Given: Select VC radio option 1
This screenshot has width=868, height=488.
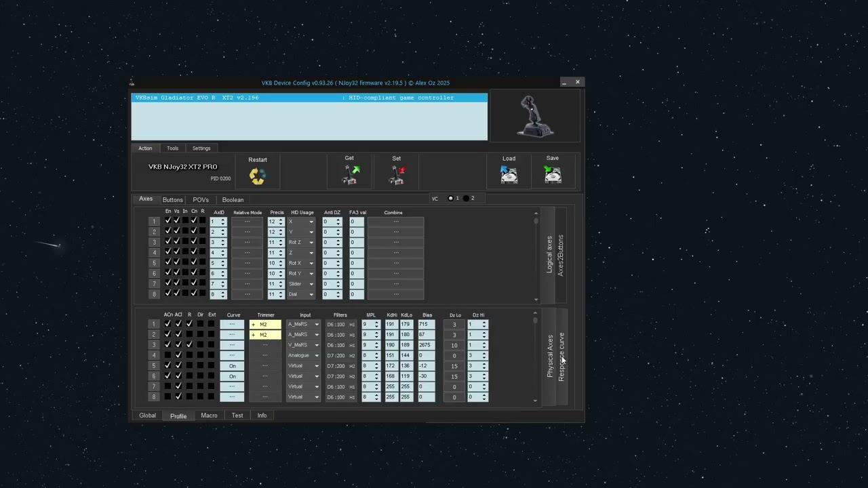Looking at the screenshot, I should pos(451,199).
